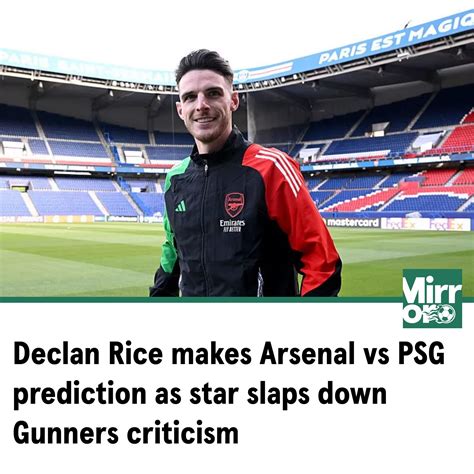Click the Mirror Football logo badge
This screenshot has width=474, height=474.
pyautogui.click(x=432, y=298)
